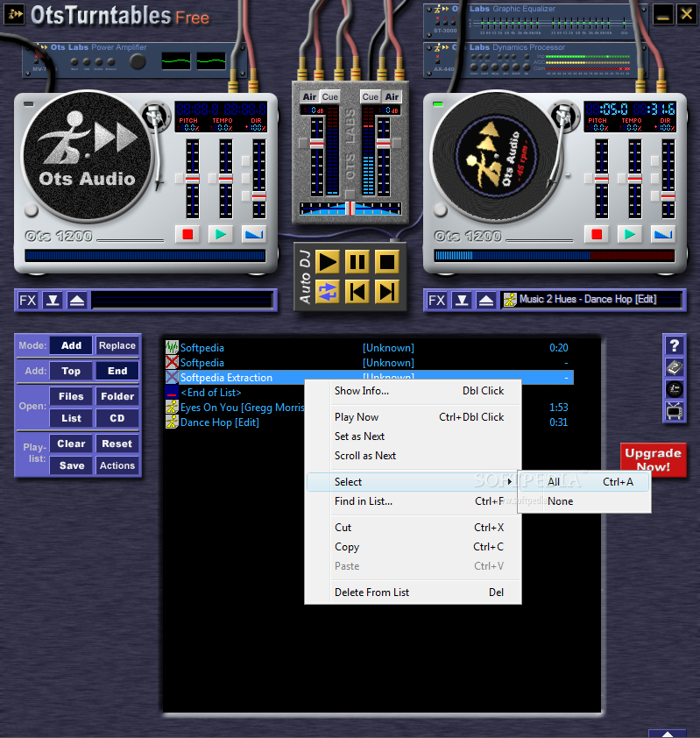Choose Show Info... in context menu

414,391
